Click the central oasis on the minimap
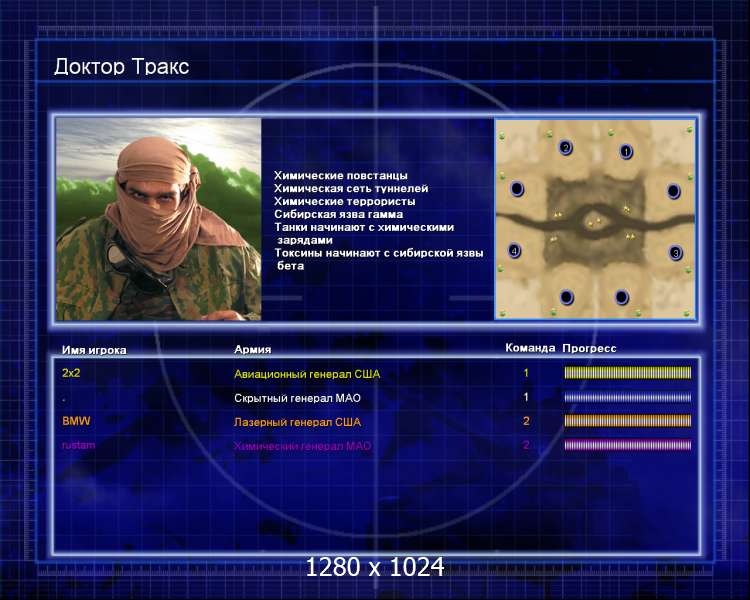Image resolution: width=750 pixels, height=600 pixels. (594, 222)
